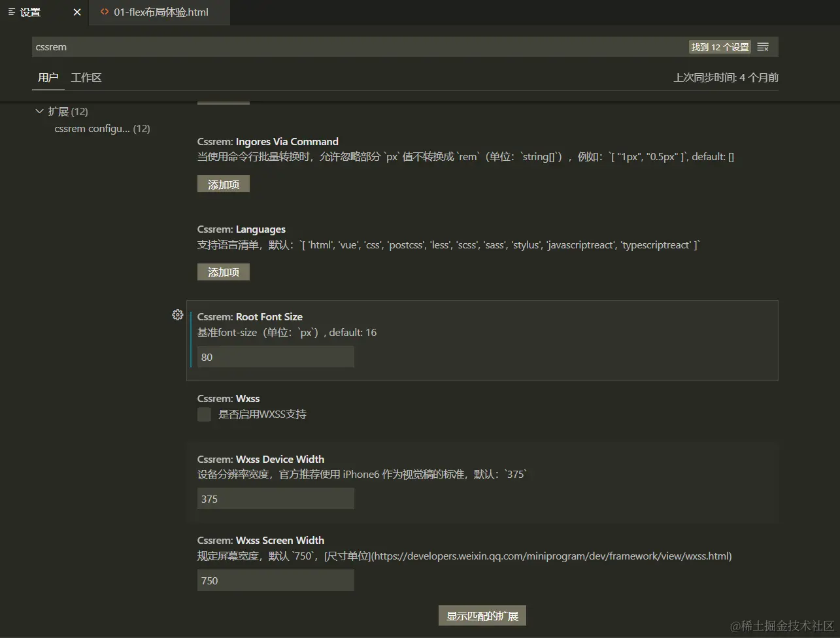Click the Root Font Size input showing 80
The width and height of the screenshot is (840, 638).
click(x=275, y=357)
